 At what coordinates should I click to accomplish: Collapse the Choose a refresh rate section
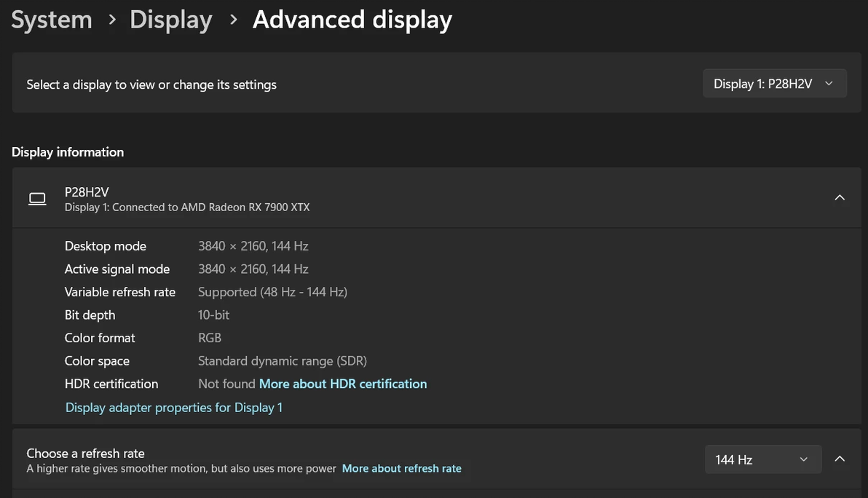pos(840,459)
